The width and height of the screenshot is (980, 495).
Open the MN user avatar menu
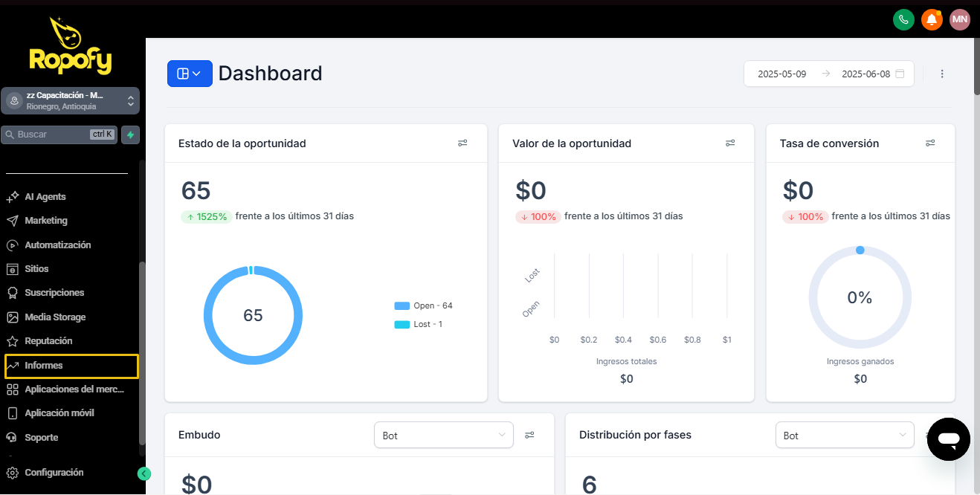coord(960,20)
